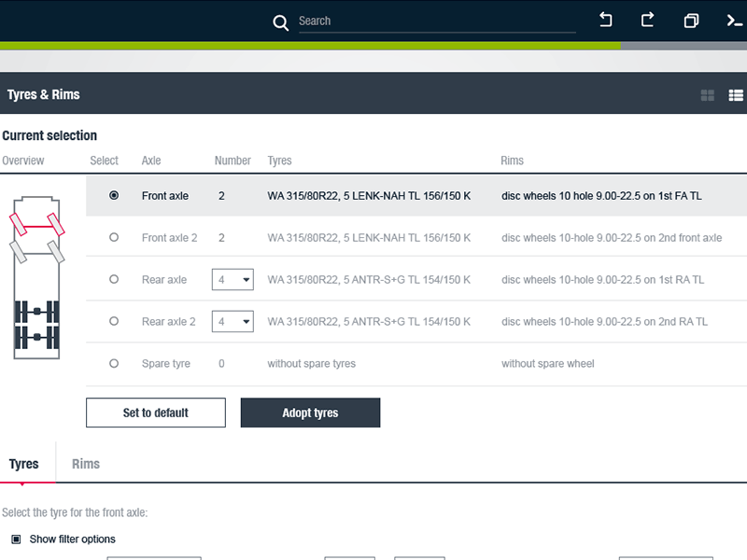
Task: Click 'disc wheels 10-hole 9.00-22.5 on 2nd front axle'
Action: pyautogui.click(x=612, y=238)
